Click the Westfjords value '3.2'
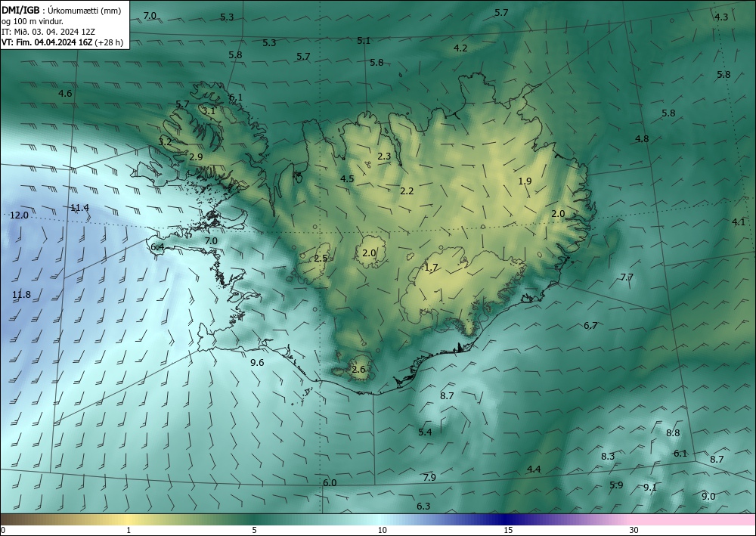756x536 pixels. (x=165, y=141)
